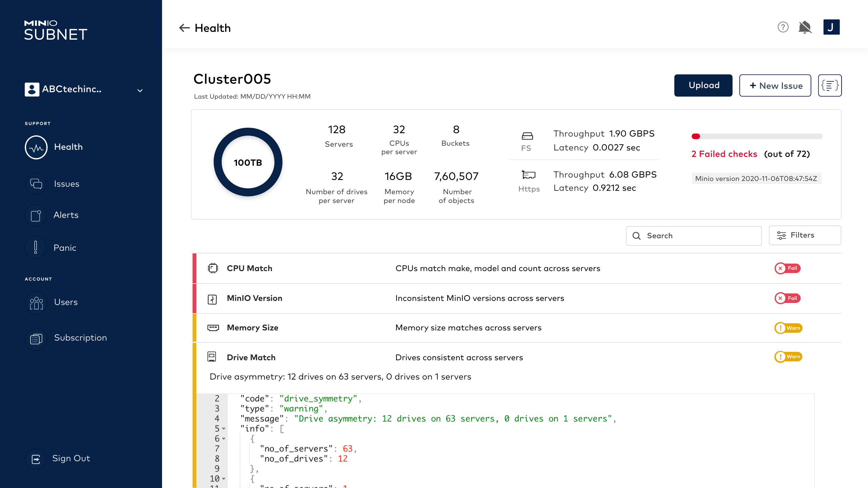Open Users in the sidebar menu

pos(66,302)
